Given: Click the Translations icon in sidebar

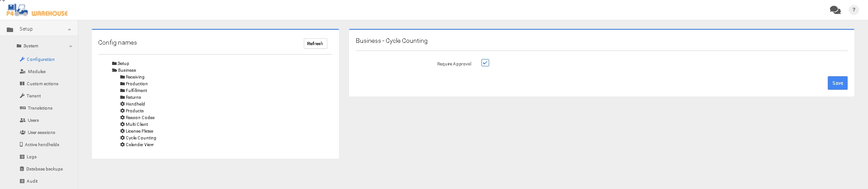Looking at the screenshot, I should click(23, 108).
